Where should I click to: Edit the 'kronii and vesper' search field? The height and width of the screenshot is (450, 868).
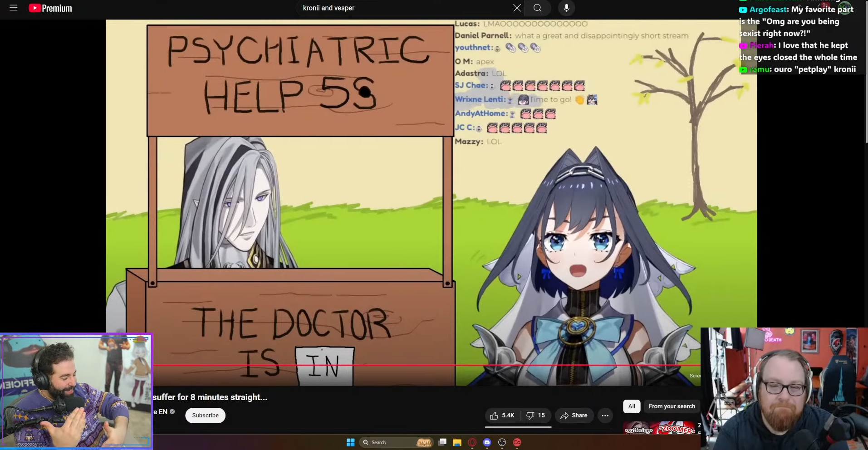click(404, 8)
